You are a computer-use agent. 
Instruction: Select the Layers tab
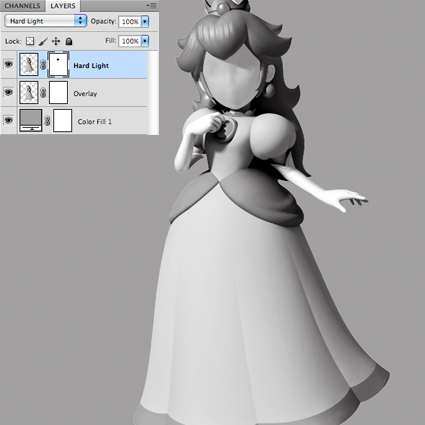coord(63,6)
